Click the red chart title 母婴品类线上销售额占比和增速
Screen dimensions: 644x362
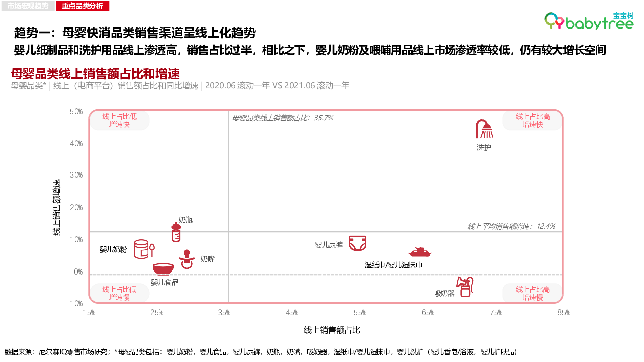click(x=95, y=74)
